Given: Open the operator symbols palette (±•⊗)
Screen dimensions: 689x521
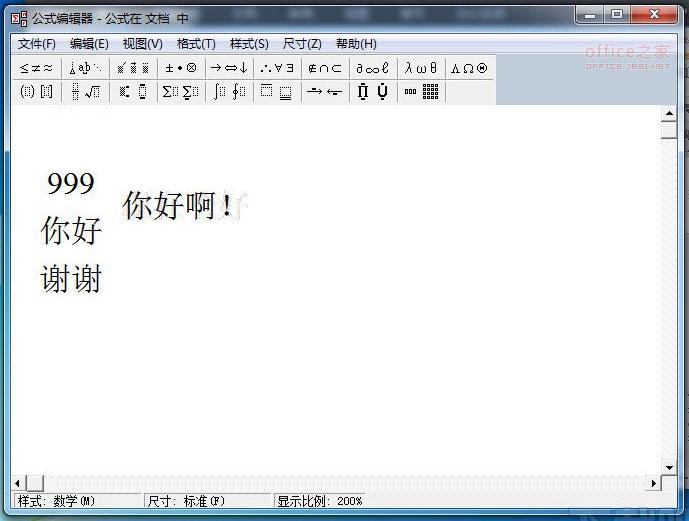Looking at the screenshot, I should pos(181,68).
